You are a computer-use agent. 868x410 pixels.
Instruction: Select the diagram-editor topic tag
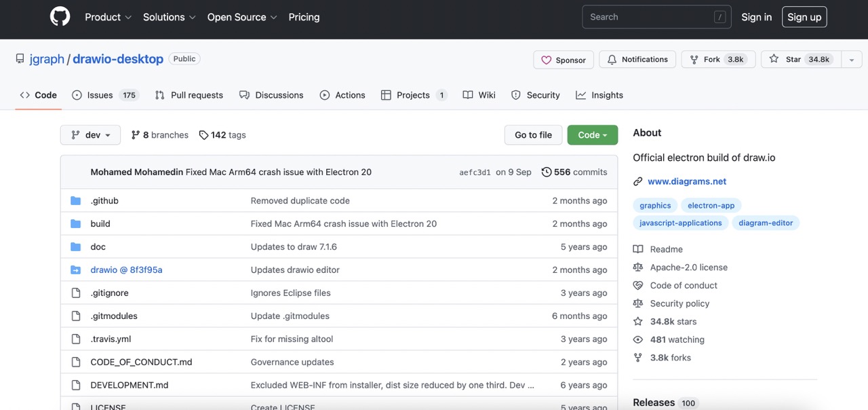(766, 223)
